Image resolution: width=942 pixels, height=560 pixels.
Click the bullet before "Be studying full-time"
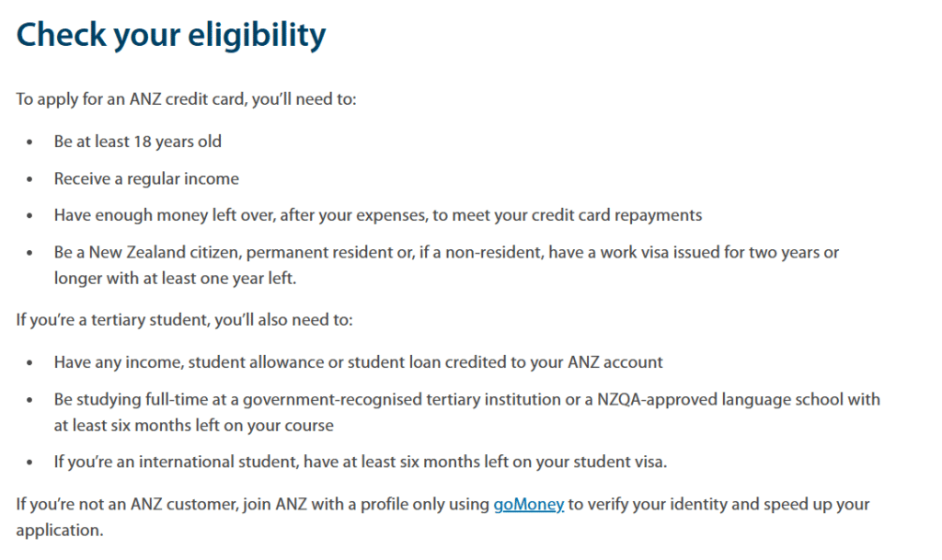[x=30, y=400]
